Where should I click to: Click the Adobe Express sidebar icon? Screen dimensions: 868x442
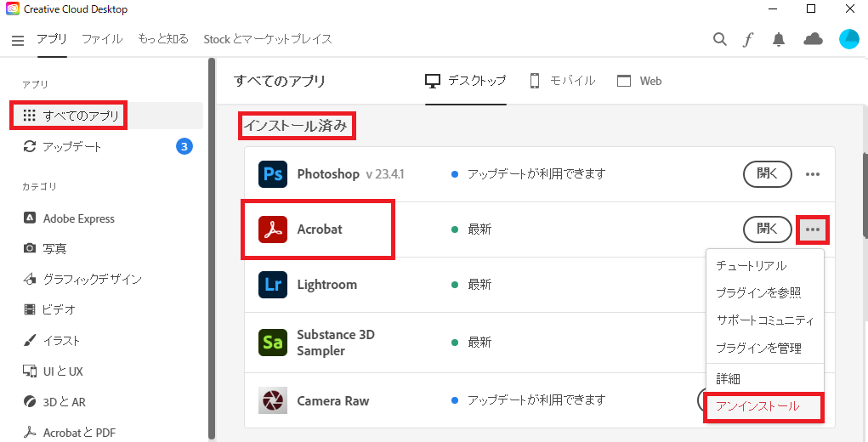point(30,218)
